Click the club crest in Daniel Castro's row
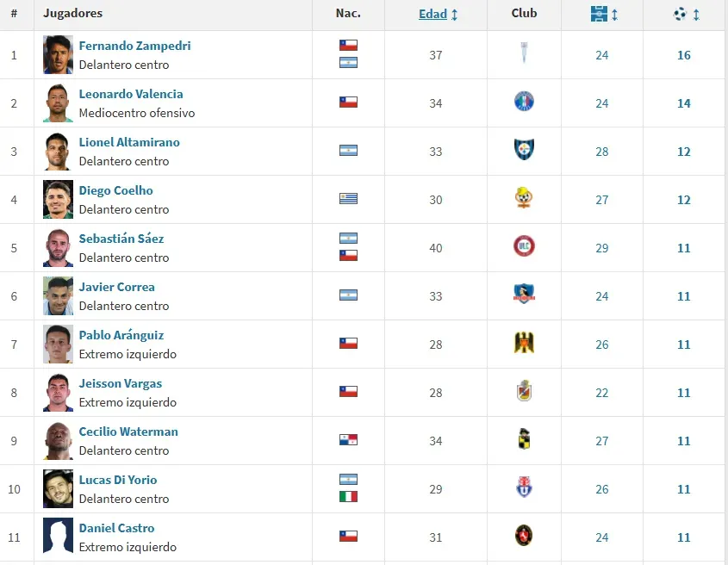 (524, 537)
